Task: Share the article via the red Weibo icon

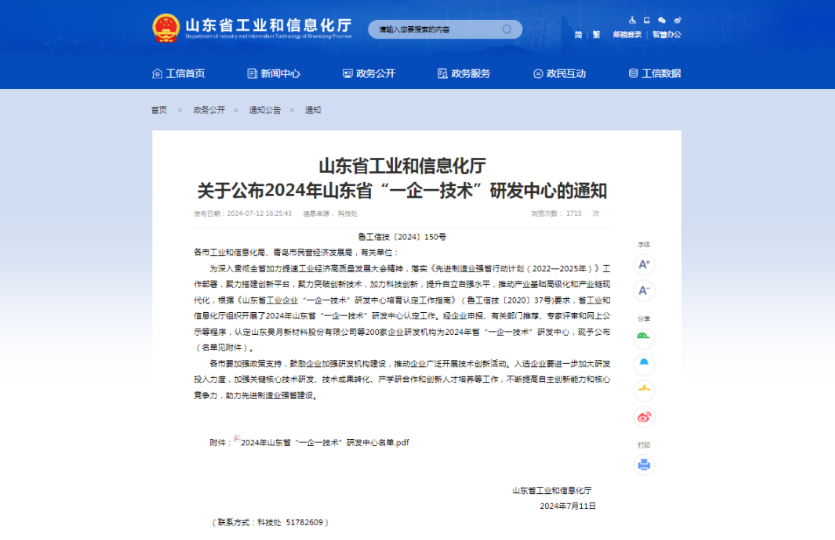Action: 644,417
